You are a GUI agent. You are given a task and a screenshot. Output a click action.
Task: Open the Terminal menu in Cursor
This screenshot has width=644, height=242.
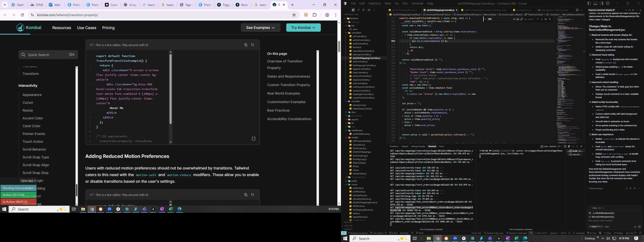pyautogui.click(x=417, y=4)
